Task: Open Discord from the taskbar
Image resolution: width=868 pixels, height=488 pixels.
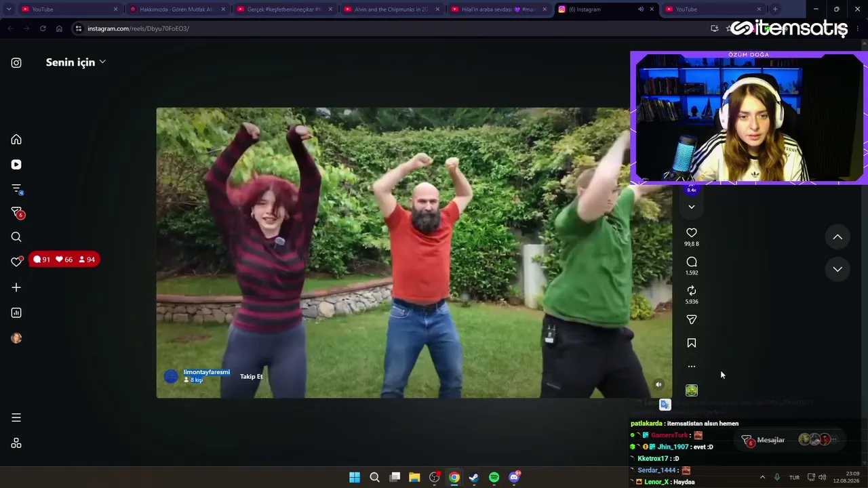Action: click(x=514, y=477)
